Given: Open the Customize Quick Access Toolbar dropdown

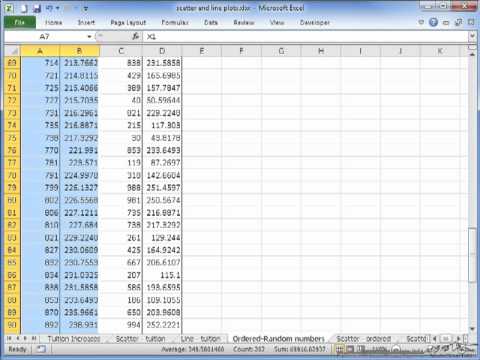Looking at the screenshot, I should (85, 8).
